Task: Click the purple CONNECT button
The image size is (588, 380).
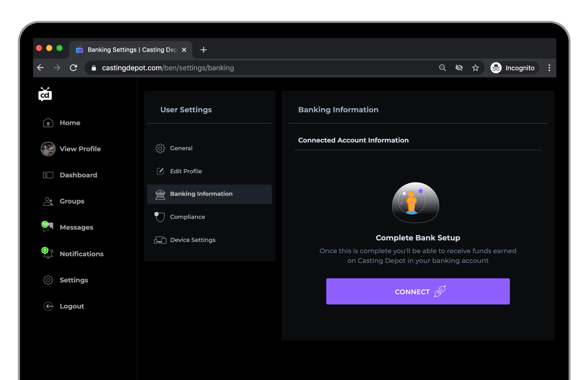Action: click(418, 291)
